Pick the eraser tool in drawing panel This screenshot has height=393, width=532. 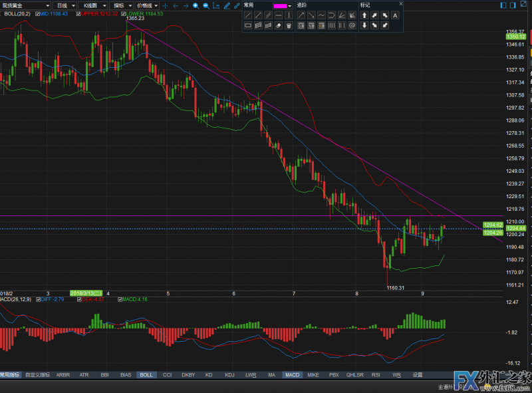click(x=279, y=26)
